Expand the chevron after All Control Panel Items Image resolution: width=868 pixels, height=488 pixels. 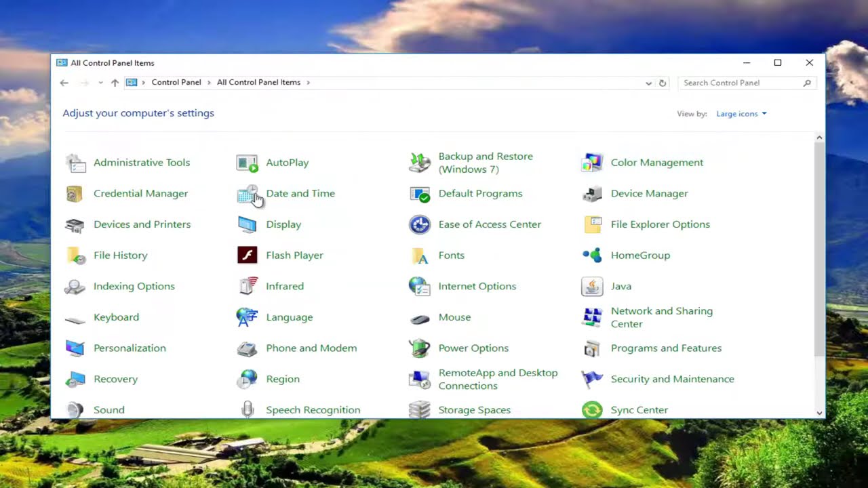[x=308, y=83]
